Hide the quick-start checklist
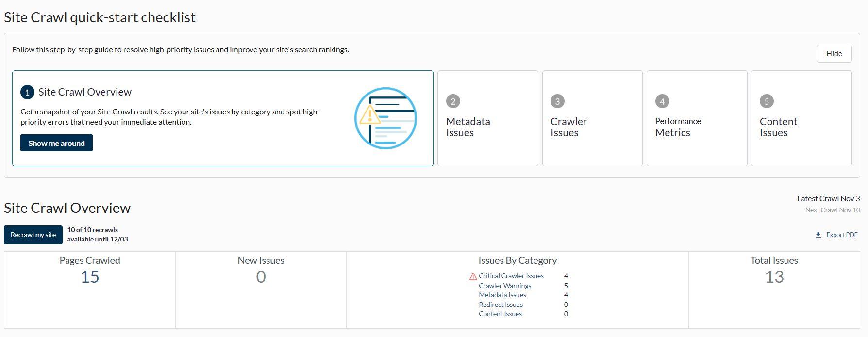This screenshot has height=337, width=868. click(x=834, y=53)
